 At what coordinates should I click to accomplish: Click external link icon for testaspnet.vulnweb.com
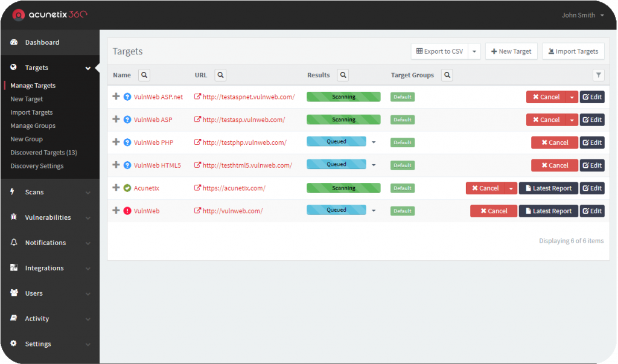(197, 97)
